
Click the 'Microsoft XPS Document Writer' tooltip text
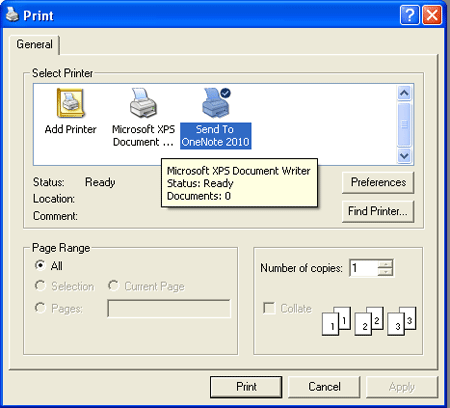[x=239, y=171]
